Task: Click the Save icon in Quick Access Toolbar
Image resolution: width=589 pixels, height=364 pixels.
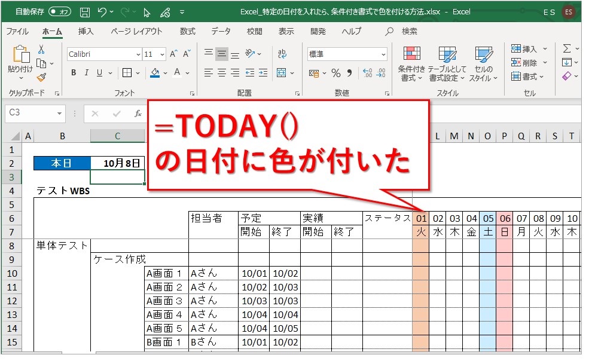Action: click(x=86, y=11)
